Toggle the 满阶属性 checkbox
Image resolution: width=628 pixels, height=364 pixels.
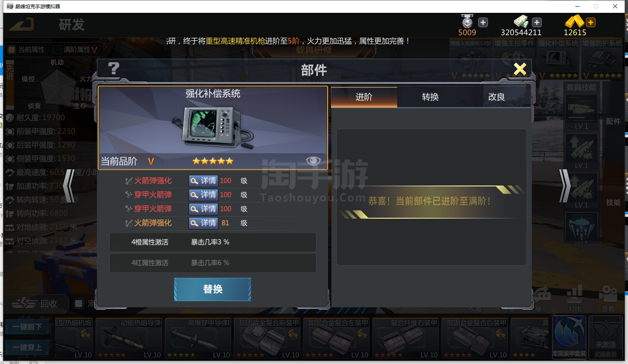click(x=57, y=50)
